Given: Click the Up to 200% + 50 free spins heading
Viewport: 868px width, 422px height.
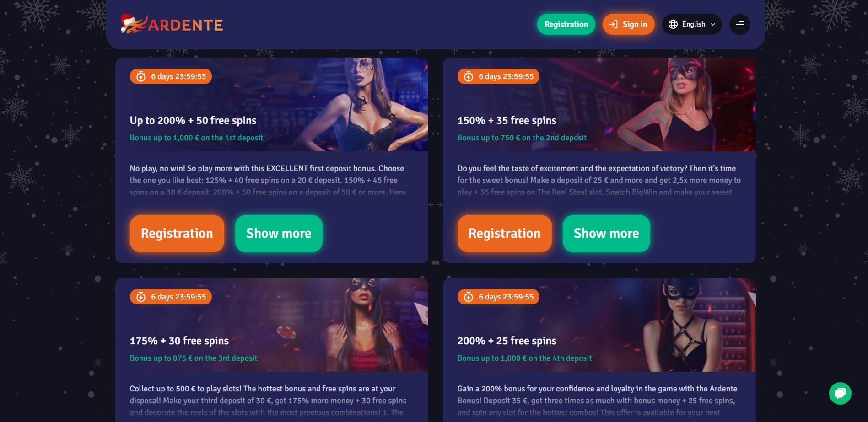Looking at the screenshot, I should tap(193, 120).
